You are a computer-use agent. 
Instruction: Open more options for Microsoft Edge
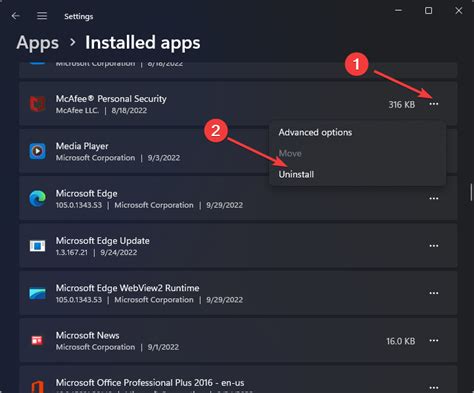[434, 198]
